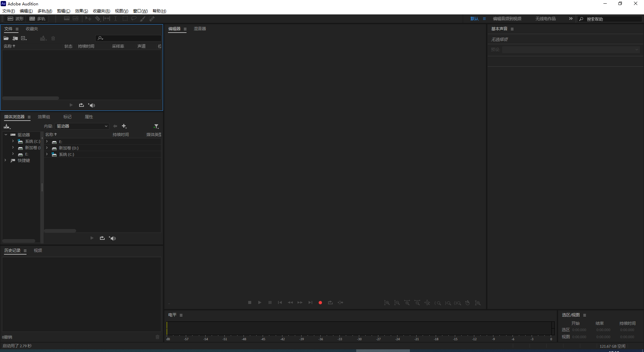Viewport: 644px width, 352px height.
Task: Click the Import File icon in Files panel
Action: pyautogui.click(x=15, y=38)
